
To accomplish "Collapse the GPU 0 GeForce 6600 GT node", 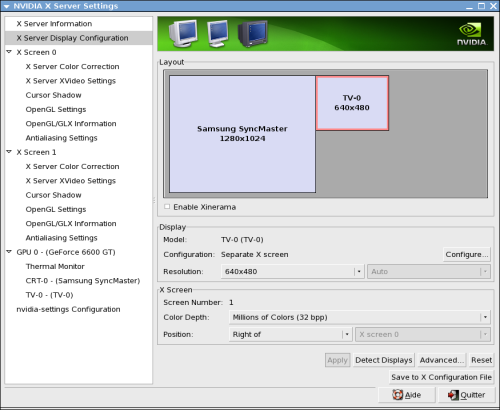I will tap(9, 252).
